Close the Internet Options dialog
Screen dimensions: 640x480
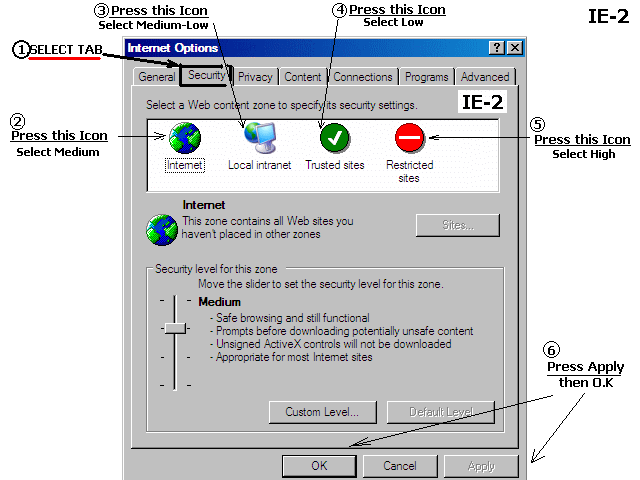tap(515, 48)
